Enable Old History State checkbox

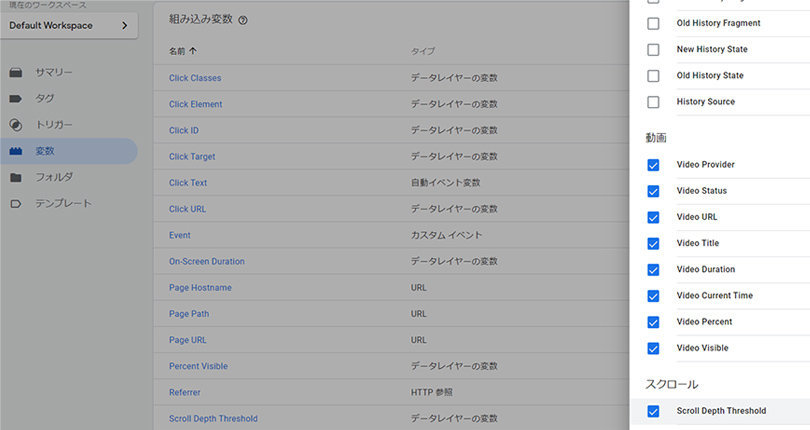point(653,76)
